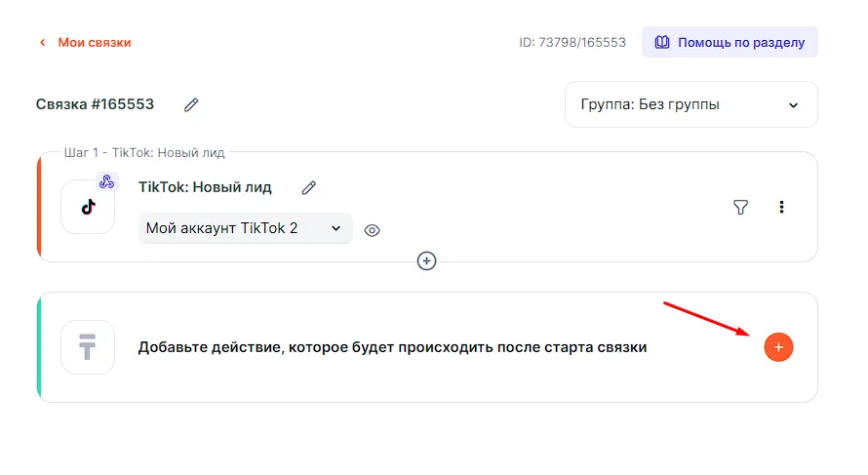Click the Добавьте действие prompt text
The height and width of the screenshot is (475, 868).
point(392,347)
